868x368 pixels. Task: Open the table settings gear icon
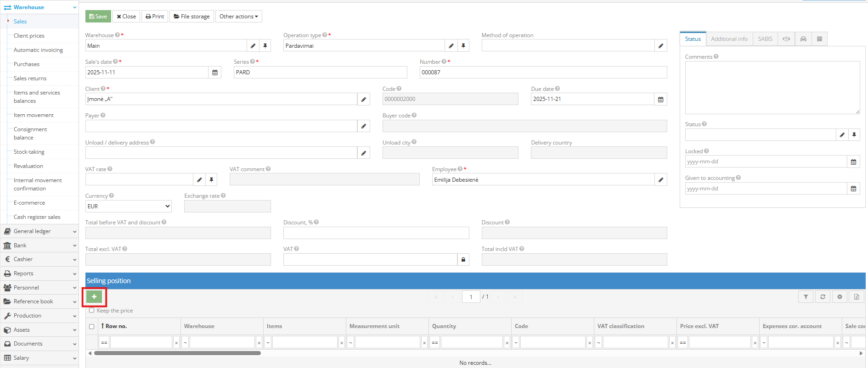pyautogui.click(x=840, y=297)
